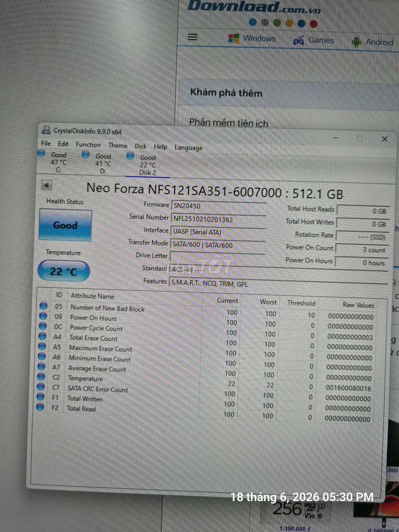Click the previous disk arrow button
Image resolution: width=399 pixels, height=532 pixels.
[x=46, y=185]
